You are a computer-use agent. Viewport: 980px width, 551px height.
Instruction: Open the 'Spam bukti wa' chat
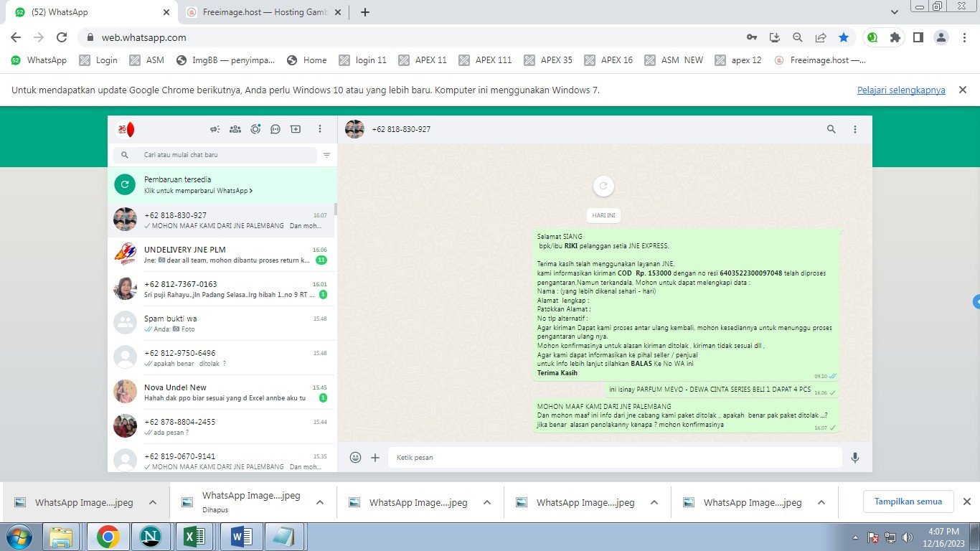[222, 323]
